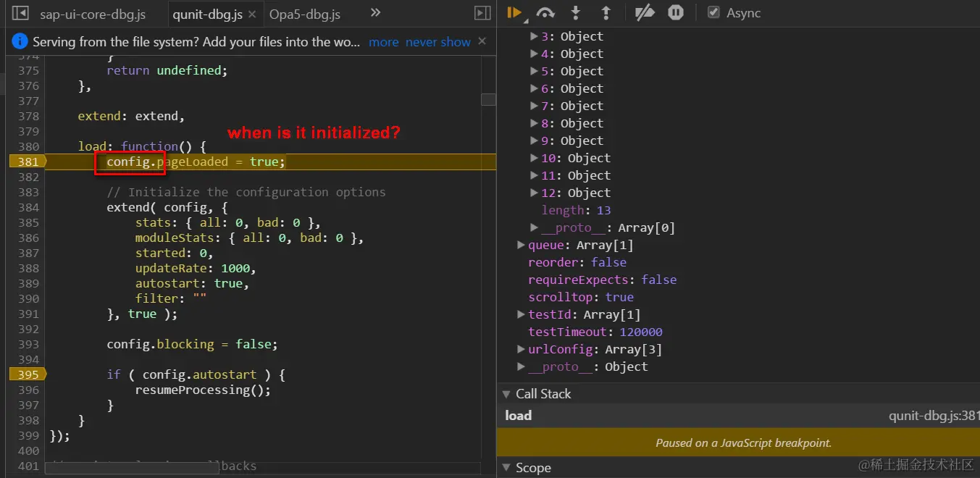
Task: Deactivate breakpoints icon
Action: coord(644,12)
